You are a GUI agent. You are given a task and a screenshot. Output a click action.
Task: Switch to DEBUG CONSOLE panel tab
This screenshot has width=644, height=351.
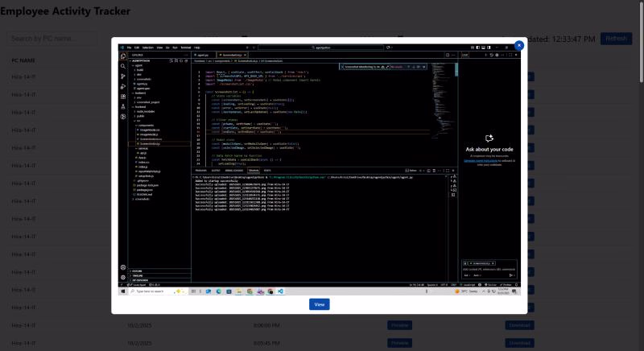234,171
